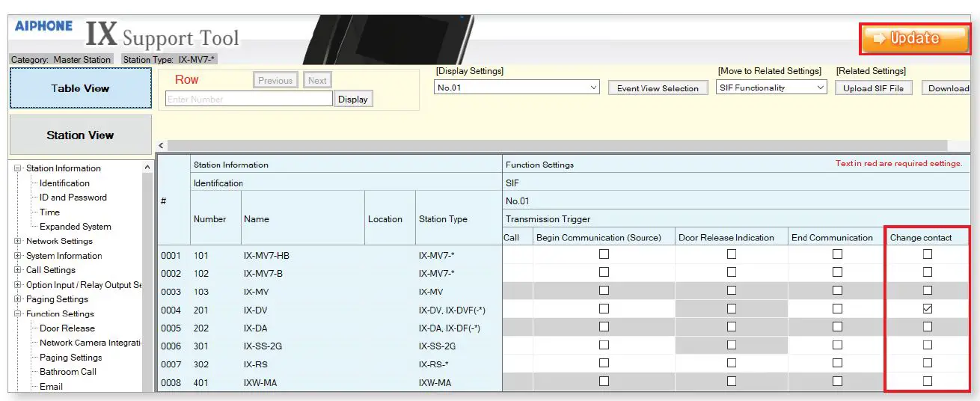Expand the Paging Settings tree node
Screen dimensions: 980x401
(18, 299)
